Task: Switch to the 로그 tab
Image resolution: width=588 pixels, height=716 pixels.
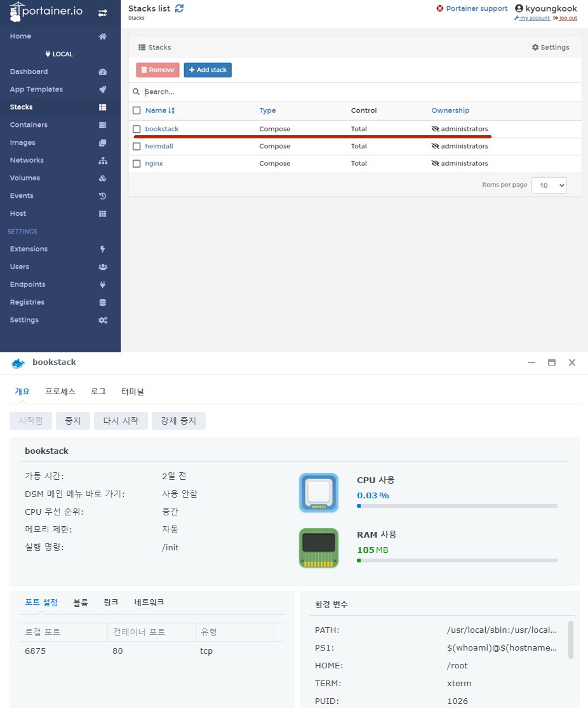Action: pyautogui.click(x=98, y=392)
